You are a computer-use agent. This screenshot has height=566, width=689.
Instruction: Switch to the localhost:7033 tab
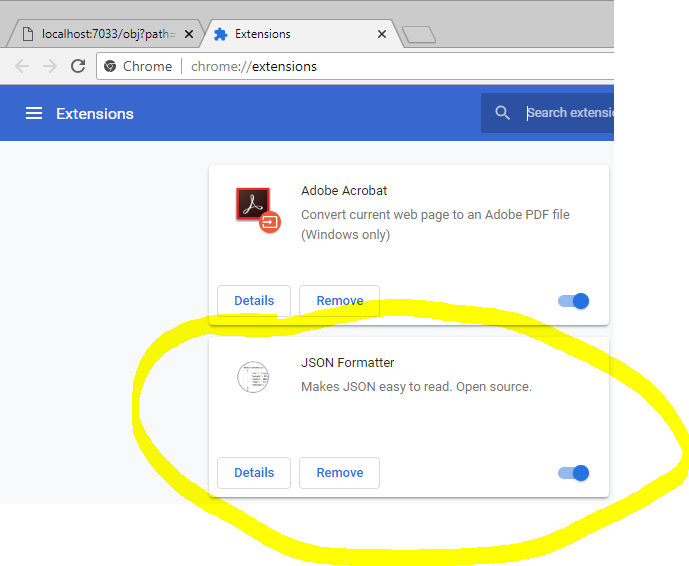(x=104, y=34)
